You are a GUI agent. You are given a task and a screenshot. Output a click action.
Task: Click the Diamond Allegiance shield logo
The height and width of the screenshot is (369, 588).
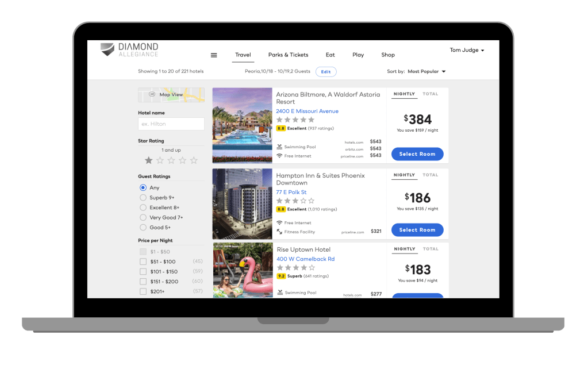(x=107, y=49)
